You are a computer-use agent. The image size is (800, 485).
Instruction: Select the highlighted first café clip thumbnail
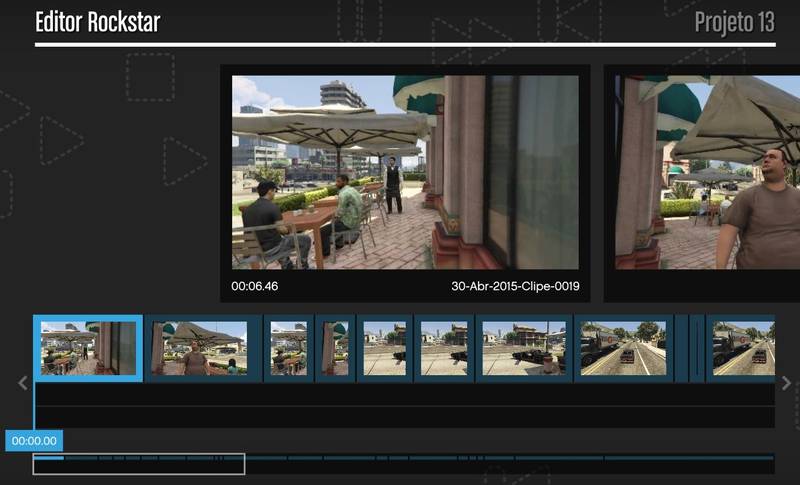point(88,348)
